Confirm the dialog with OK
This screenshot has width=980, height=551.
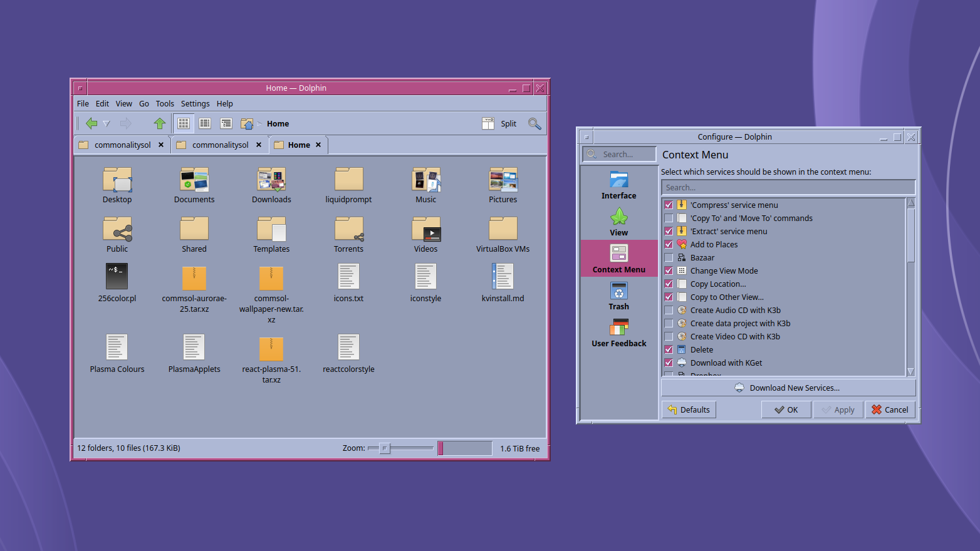[786, 409]
